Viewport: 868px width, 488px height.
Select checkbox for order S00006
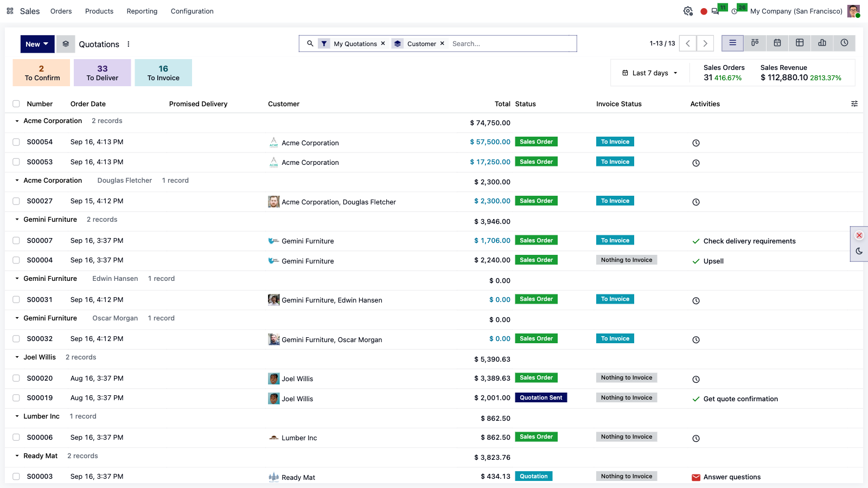point(16,438)
